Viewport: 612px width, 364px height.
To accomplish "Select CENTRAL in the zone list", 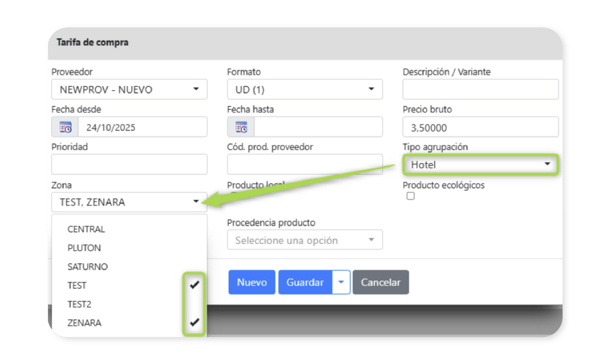I will coord(86,229).
